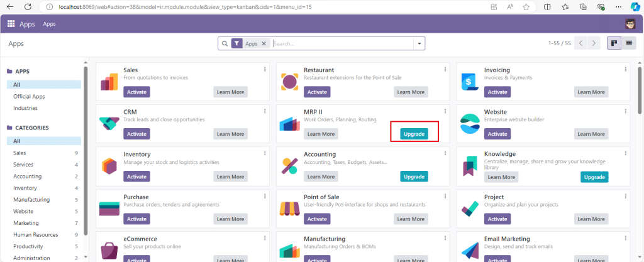Add page to browser favorites
This screenshot has height=262, width=644.
[x=526, y=7]
